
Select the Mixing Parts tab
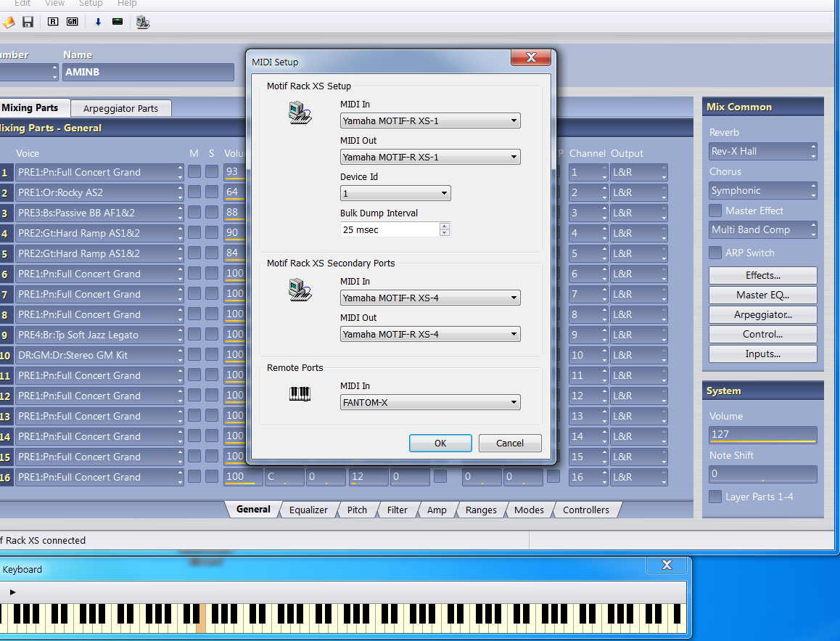(32, 107)
